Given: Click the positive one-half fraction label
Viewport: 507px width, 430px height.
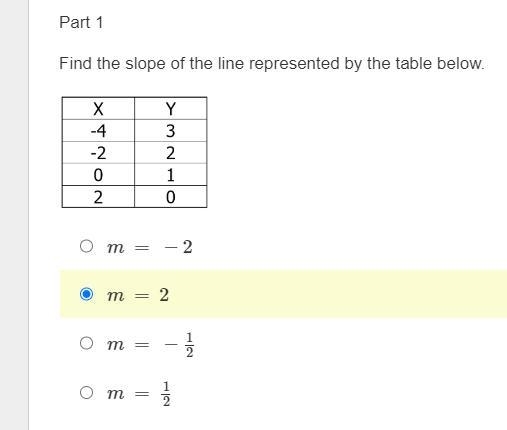Looking at the screenshot, I should click(139, 394).
